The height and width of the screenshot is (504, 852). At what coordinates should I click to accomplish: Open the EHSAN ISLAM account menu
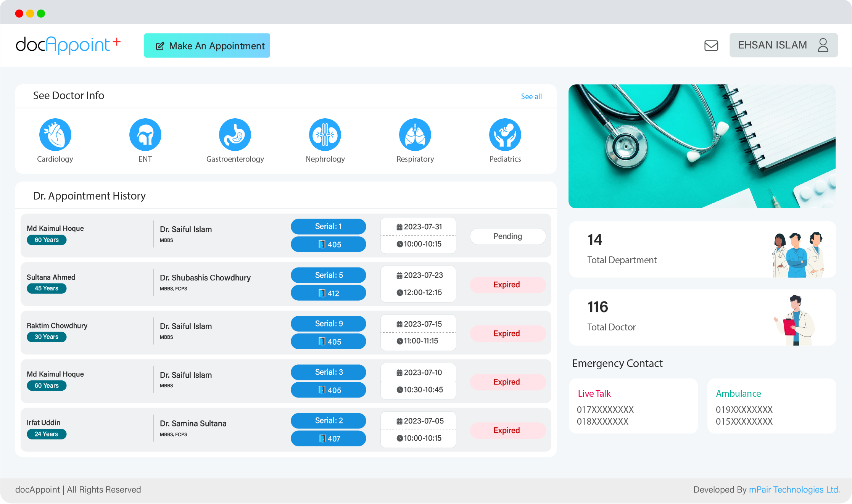click(x=773, y=45)
